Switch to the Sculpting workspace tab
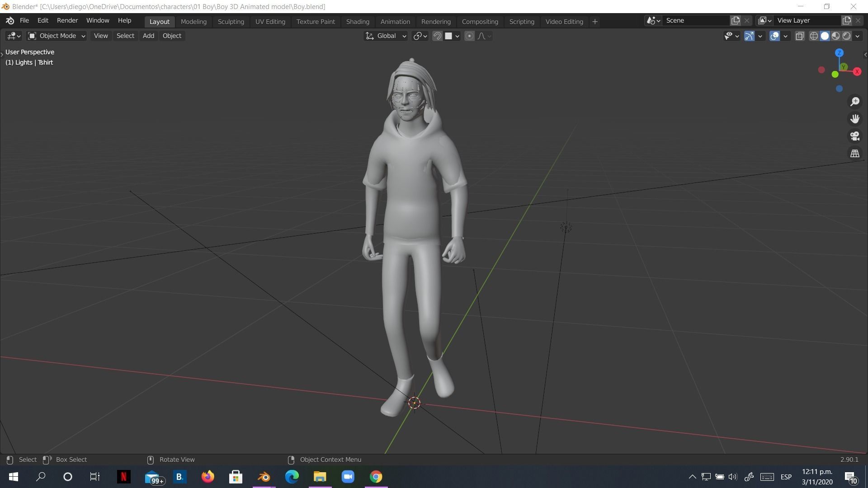The height and width of the screenshot is (488, 868). pyautogui.click(x=231, y=22)
